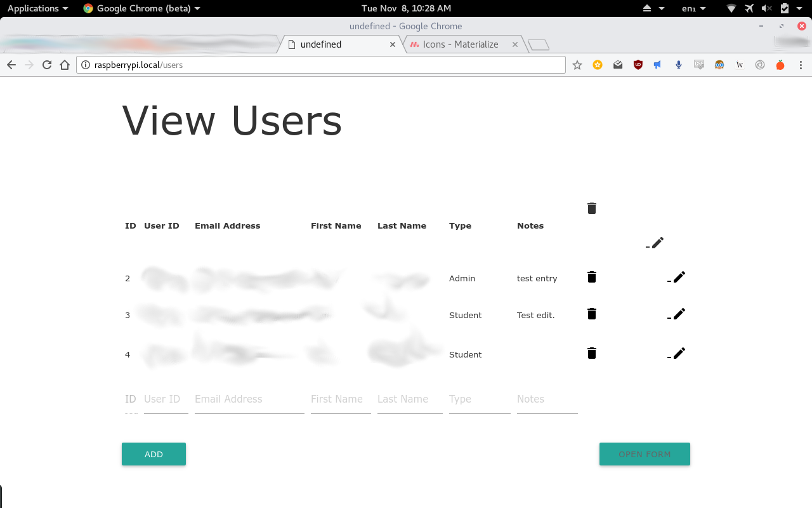The image size is (812, 508).
Task: Open the en keyboard layout dropdown
Action: tap(693, 8)
